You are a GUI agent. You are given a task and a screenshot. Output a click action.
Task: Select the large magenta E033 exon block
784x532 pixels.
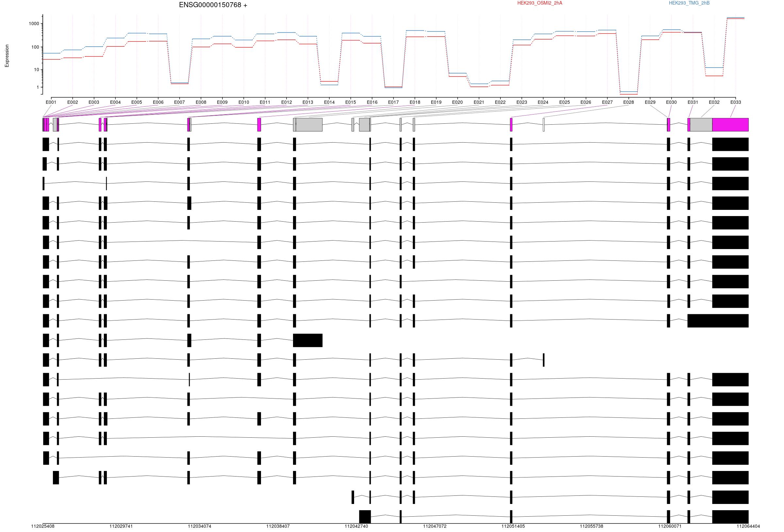pyautogui.click(x=731, y=125)
